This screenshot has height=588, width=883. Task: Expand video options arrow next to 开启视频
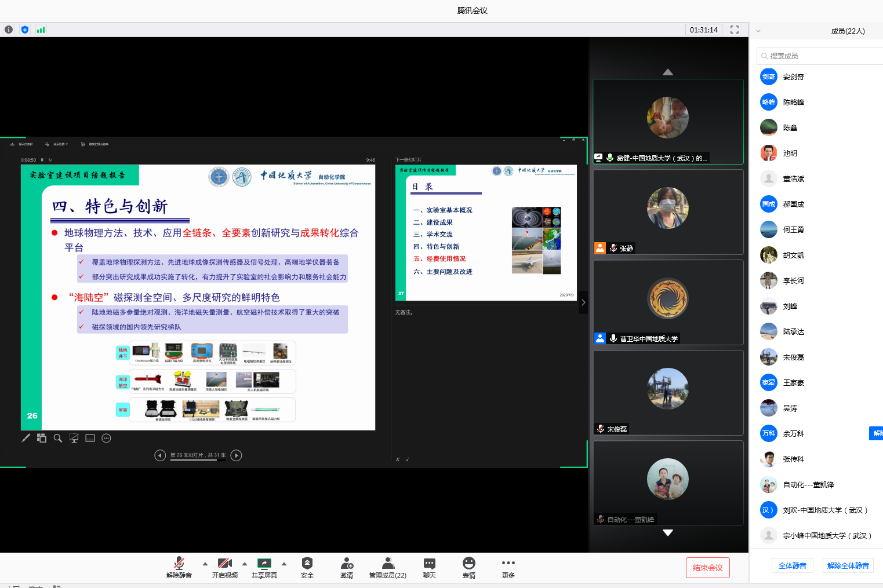[245, 563]
